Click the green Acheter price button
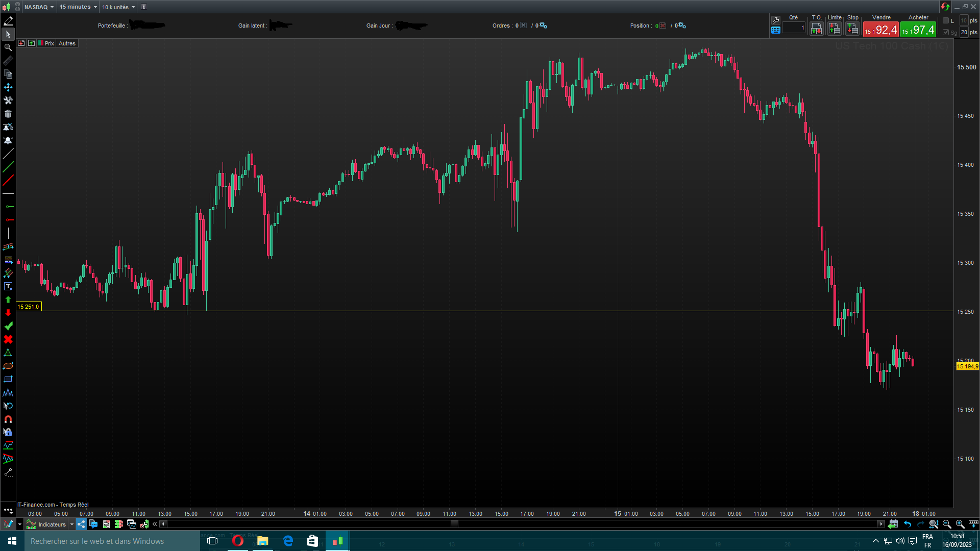 [918, 30]
